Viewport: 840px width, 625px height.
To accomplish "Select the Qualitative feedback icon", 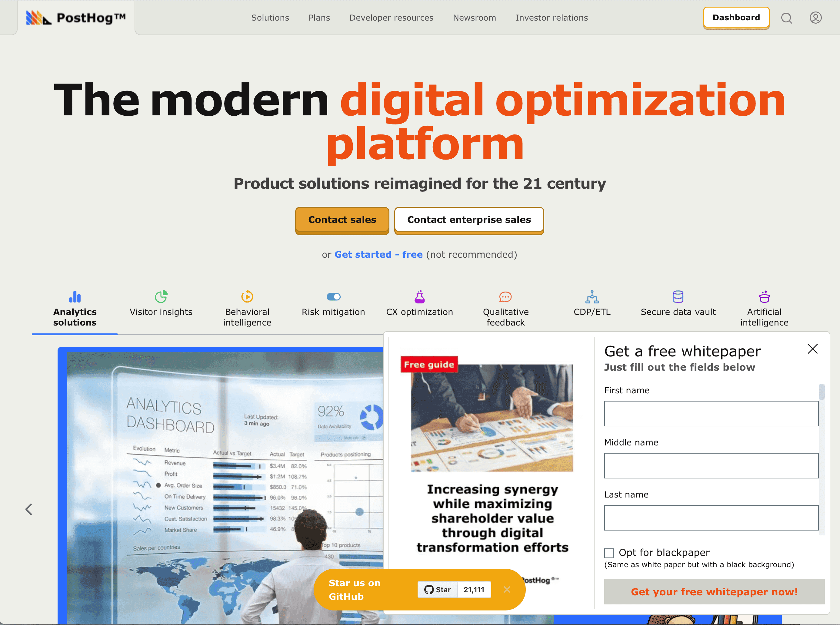I will pos(506,297).
